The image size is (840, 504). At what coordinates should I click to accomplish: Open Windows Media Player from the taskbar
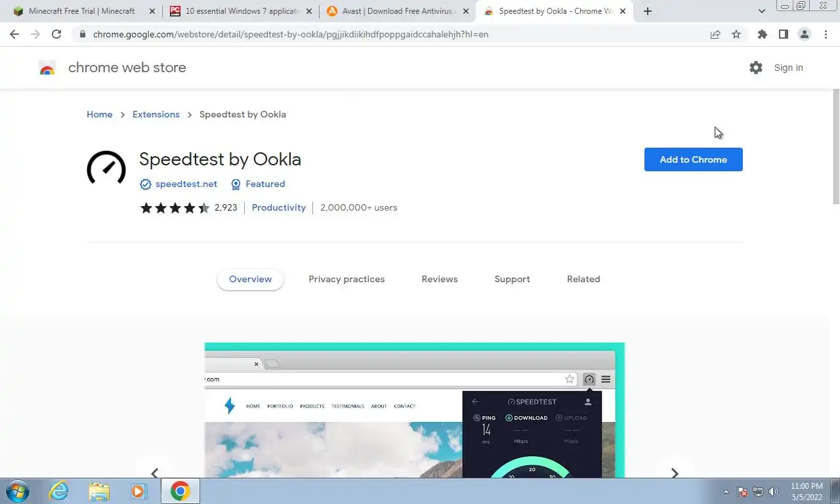point(138,491)
